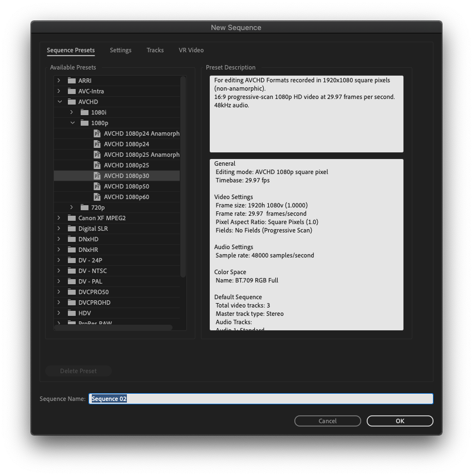Click the AVCHD 1080p24 preset icon
This screenshot has width=473, height=476.
pyautogui.click(x=97, y=144)
